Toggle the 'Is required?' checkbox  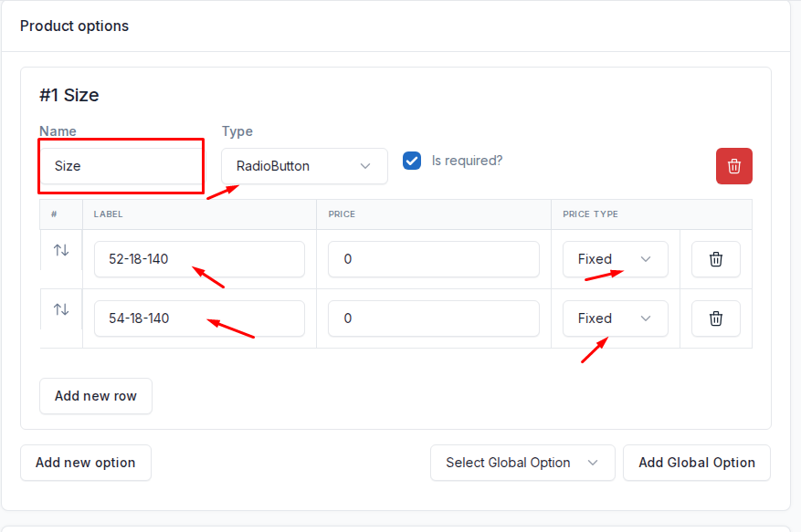pyautogui.click(x=412, y=161)
